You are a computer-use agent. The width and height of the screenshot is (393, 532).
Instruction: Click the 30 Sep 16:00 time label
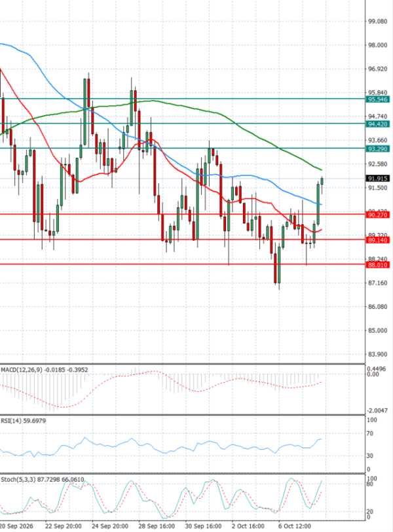(204, 526)
